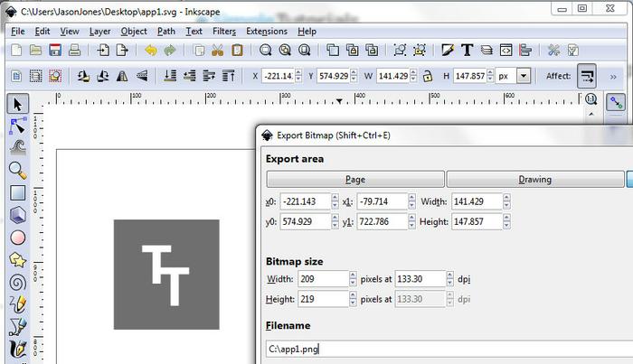Screen dimensions: 633x364
Task: Click the bitmap Height field showing 219
Action: click(323, 299)
